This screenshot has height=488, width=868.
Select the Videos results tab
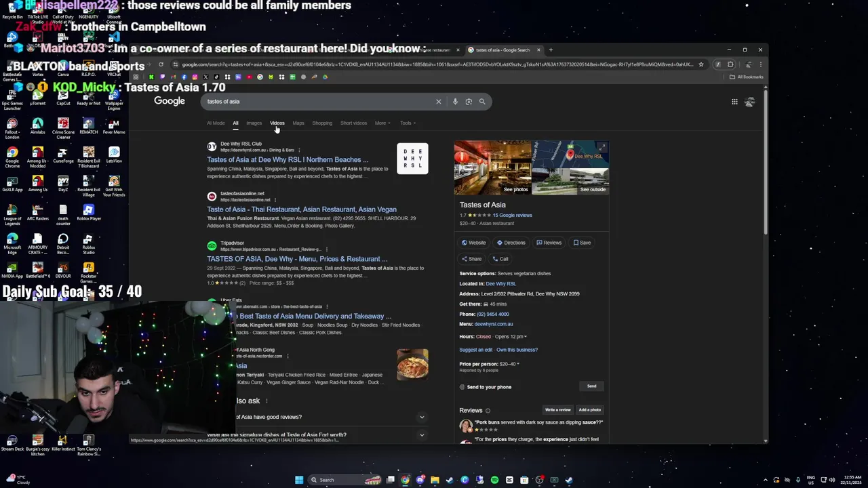277,123
